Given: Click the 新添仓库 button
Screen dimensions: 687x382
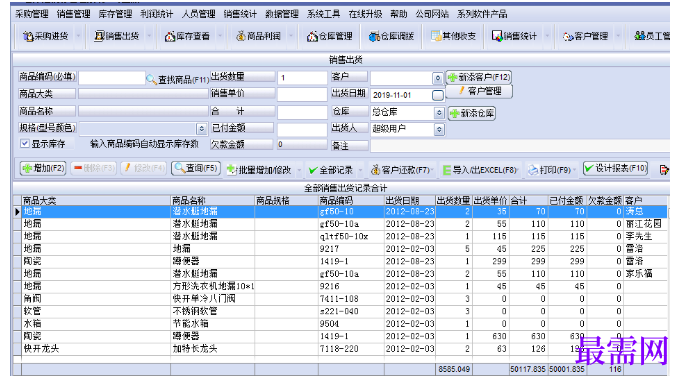Looking at the screenshot, I should pyautogui.click(x=471, y=113).
